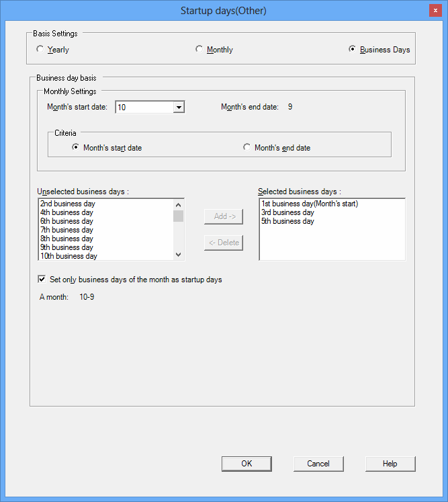
Task: Select Month's start date criteria radio
Action: click(76, 147)
